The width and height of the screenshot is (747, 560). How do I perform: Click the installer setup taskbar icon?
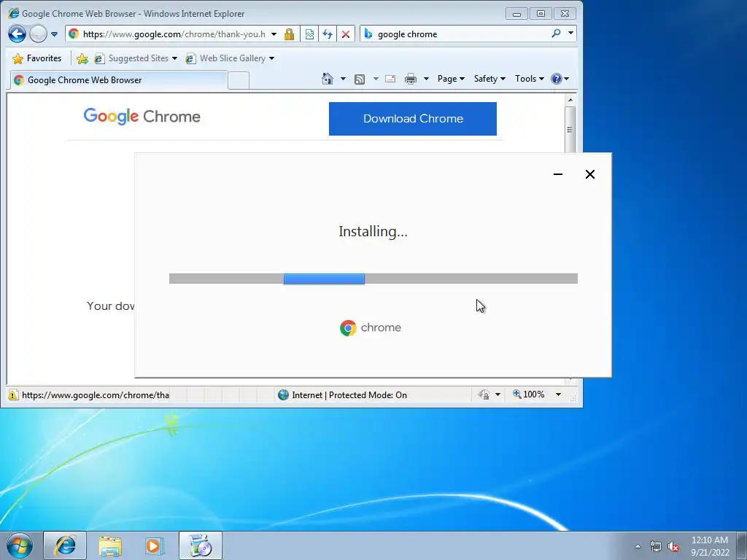[x=200, y=545]
